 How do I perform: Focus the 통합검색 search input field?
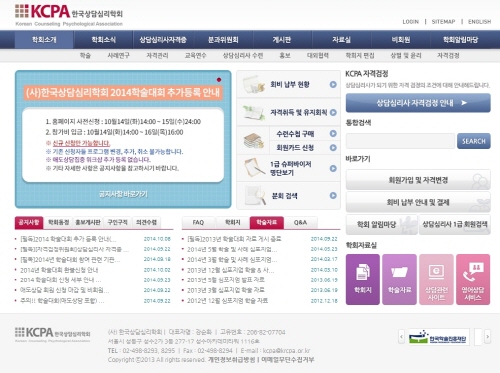tap(400, 141)
